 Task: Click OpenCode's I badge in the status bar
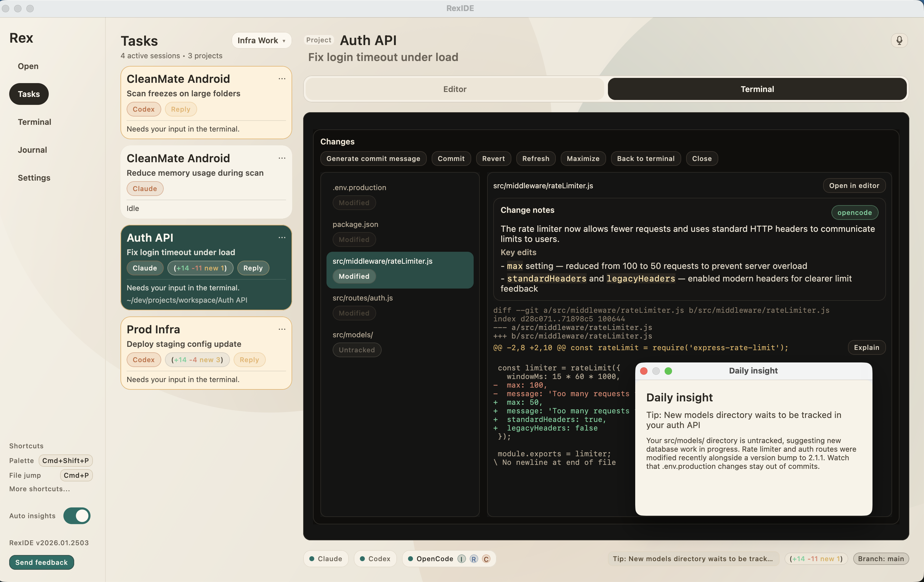click(x=461, y=559)
